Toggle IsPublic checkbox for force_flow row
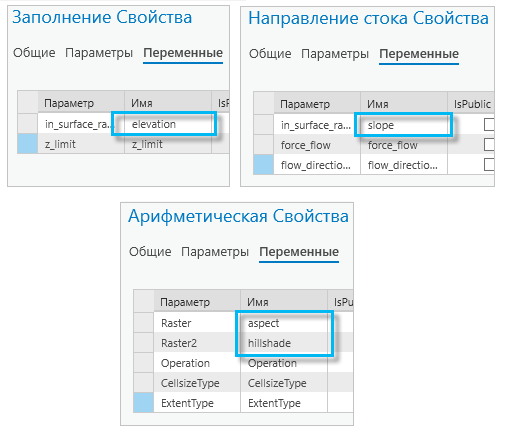This screenshot has width=505, height=434. (x=489, y=145)
